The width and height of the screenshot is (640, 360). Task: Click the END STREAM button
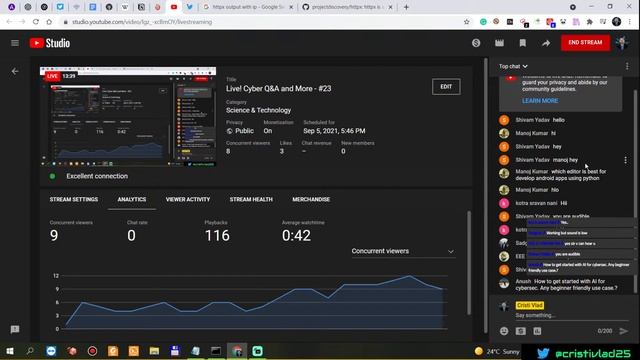pos(585,42)
